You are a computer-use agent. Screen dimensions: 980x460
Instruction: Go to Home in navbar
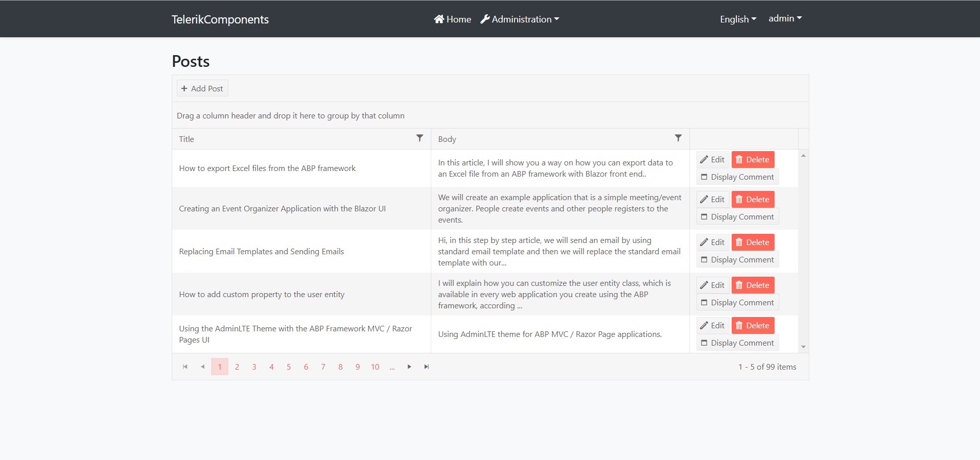[453, 19]
